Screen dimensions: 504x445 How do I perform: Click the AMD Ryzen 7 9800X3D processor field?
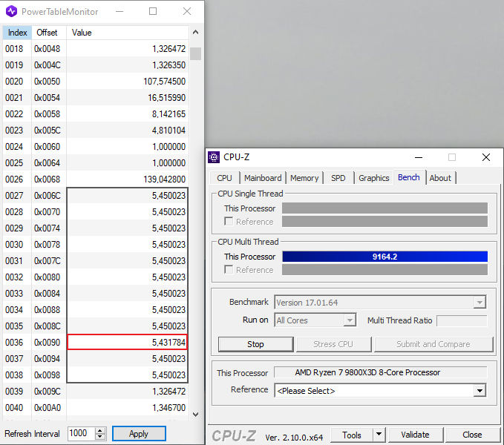tap(381, 372)
